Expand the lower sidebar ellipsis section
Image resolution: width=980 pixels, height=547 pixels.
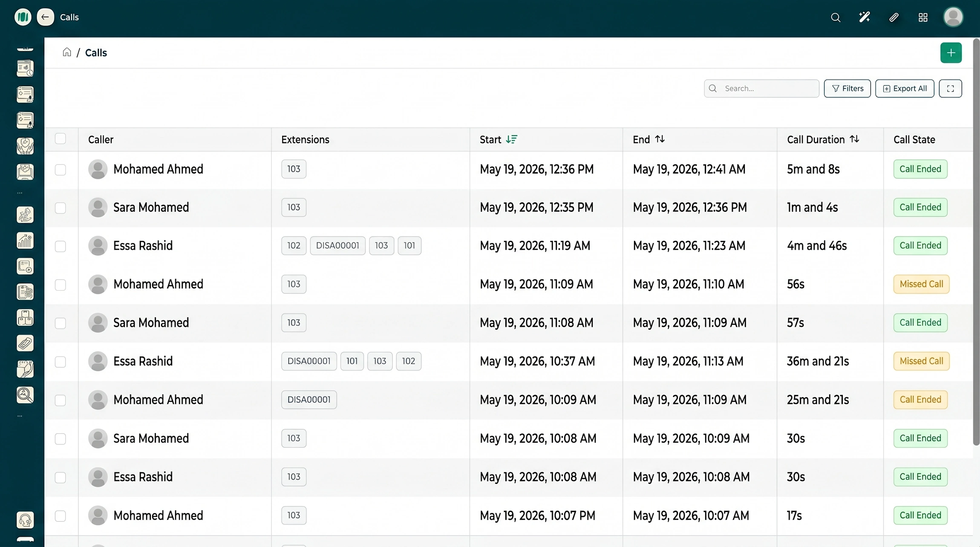(20, 416)
